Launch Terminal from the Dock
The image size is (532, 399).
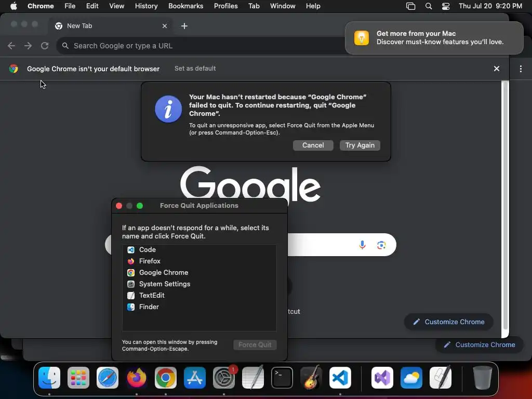click(x=282, y=378)
